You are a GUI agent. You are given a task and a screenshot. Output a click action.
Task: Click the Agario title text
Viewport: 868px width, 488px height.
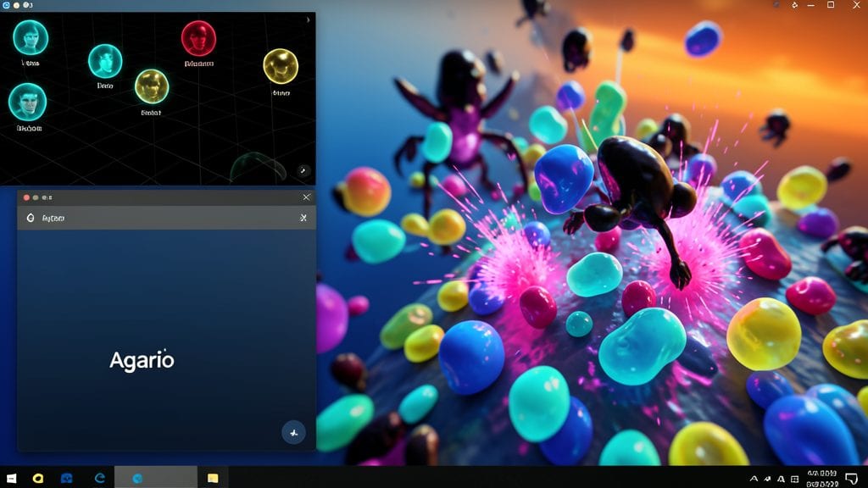pos(142,360)
